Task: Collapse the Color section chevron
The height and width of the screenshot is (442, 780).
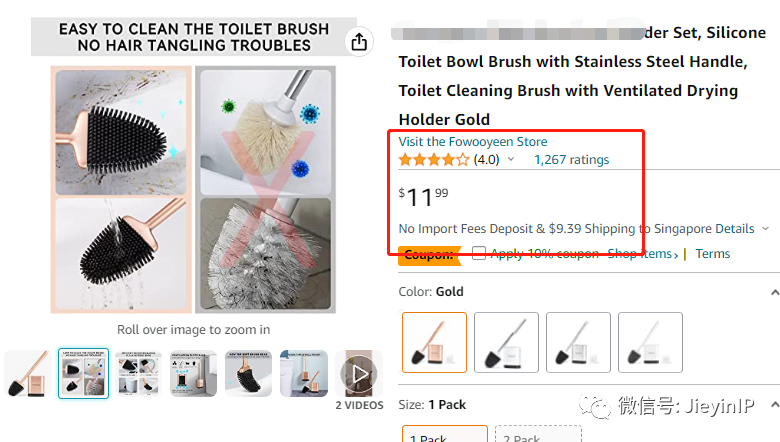Action: point(774,292)
